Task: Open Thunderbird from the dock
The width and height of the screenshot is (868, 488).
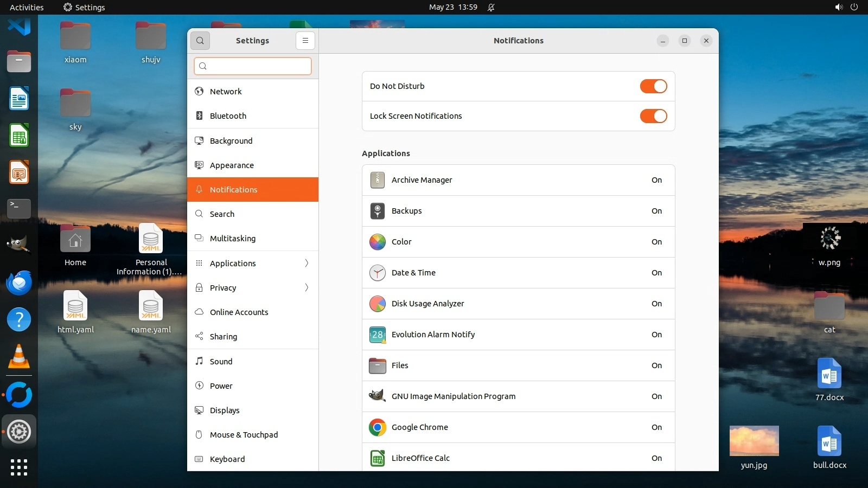Action: click(x=19, y=283)
